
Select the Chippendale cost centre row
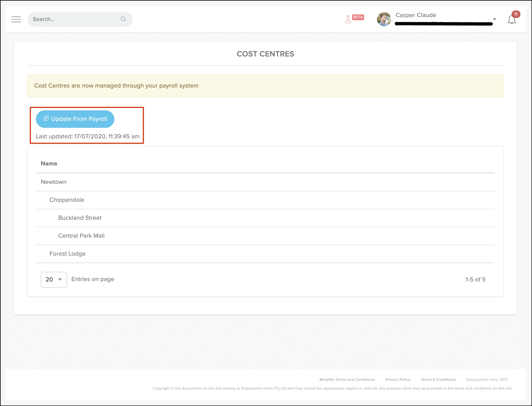click(x=67, y=200)
